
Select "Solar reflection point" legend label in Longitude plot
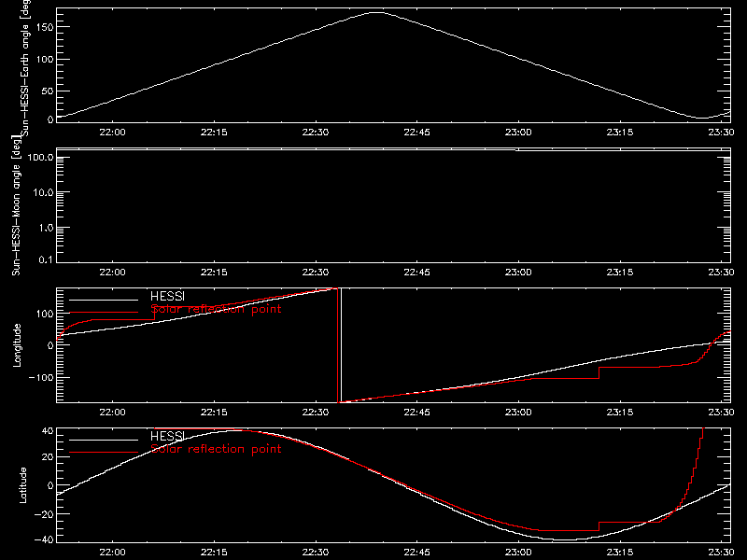216,310
